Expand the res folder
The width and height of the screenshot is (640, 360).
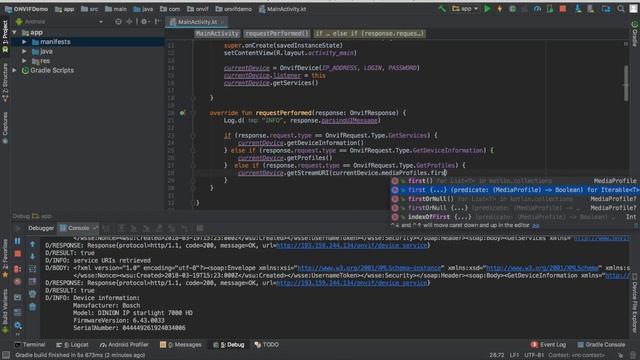(24, 61)
